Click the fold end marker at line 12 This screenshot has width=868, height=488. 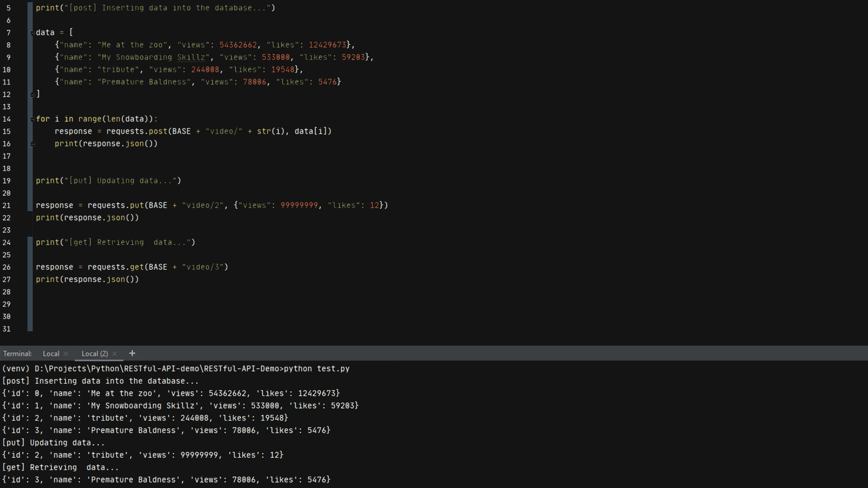[x=32, y=94]
